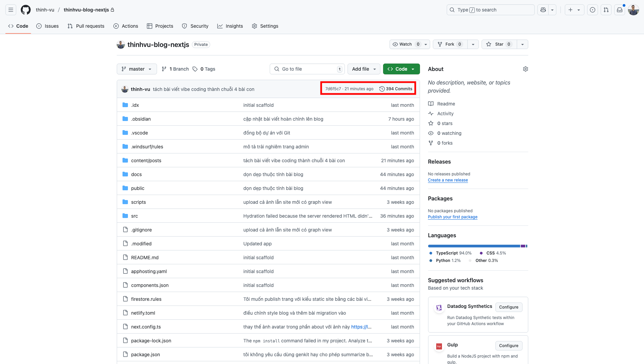Open the netlify.toml file

tap(143, 313)
